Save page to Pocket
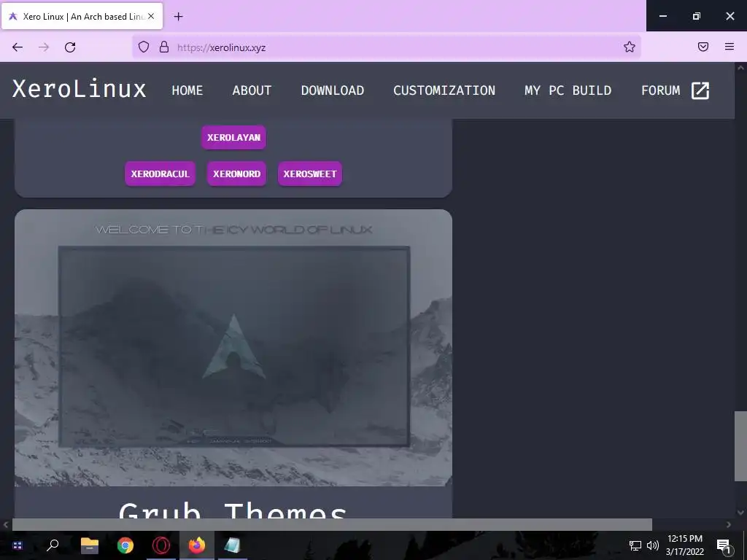Image resolution: width=747 pixels, height=560 pixels. click(x=703, y=47)
